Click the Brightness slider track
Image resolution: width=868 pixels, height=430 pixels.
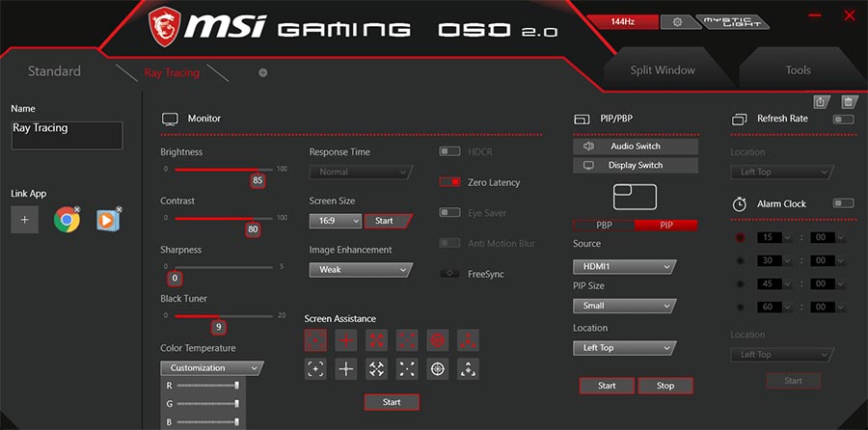224,170
